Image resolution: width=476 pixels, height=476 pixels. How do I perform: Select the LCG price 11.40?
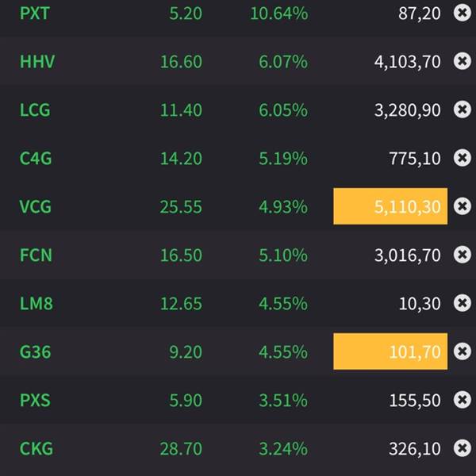(181, 110)
